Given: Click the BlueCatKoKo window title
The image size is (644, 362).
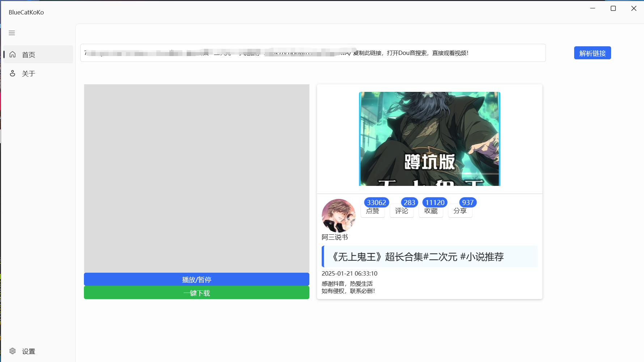Looking at the screenshot, I should (x=26, y=12).
